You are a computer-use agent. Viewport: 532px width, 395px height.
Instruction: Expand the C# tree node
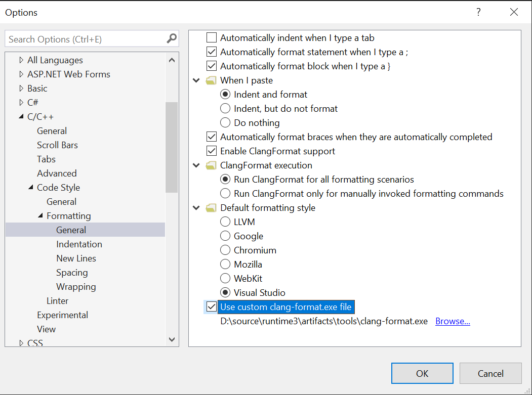[21, 102]
